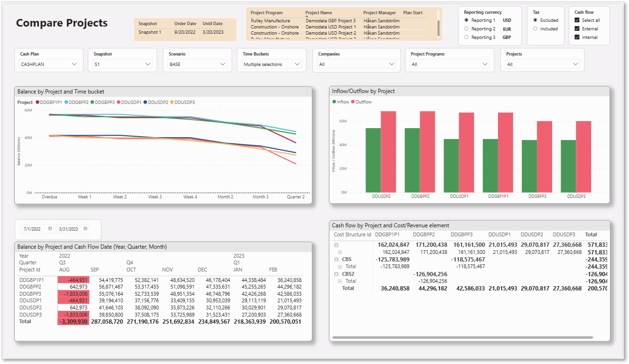The image size is (629, 364).
Task: Select the Demodata USD Project 2 row
Action: [x=338, y=33]
